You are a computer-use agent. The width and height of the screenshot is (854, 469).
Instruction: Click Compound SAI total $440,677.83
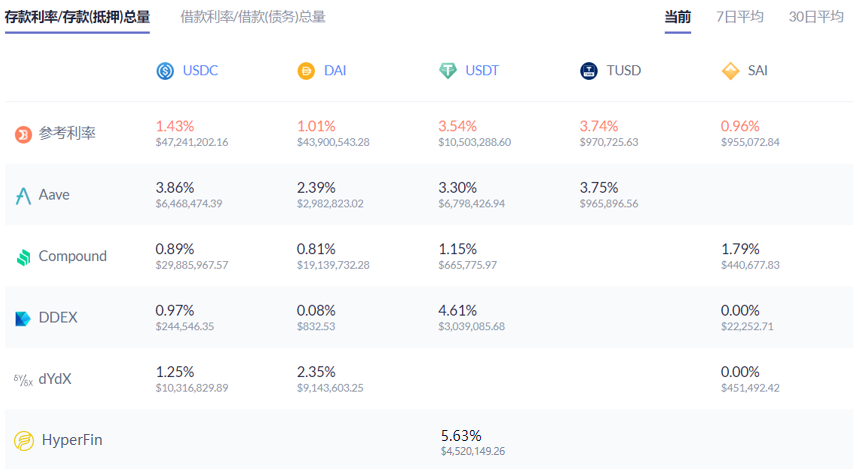[x=750, y=265]
